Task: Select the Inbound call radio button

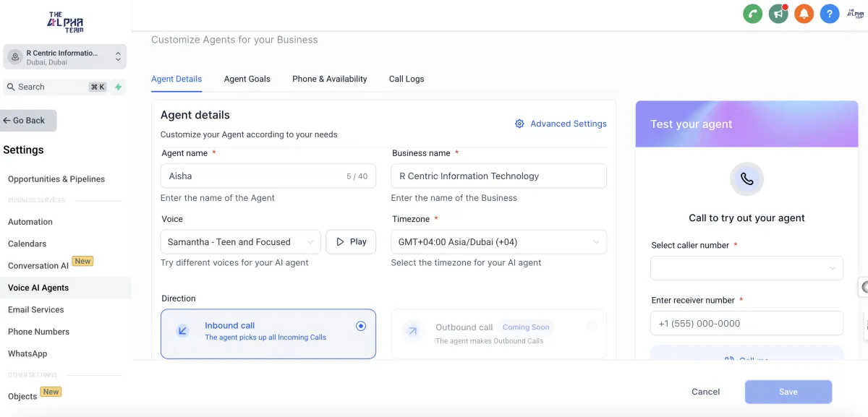Action: (x=361, y=327)
